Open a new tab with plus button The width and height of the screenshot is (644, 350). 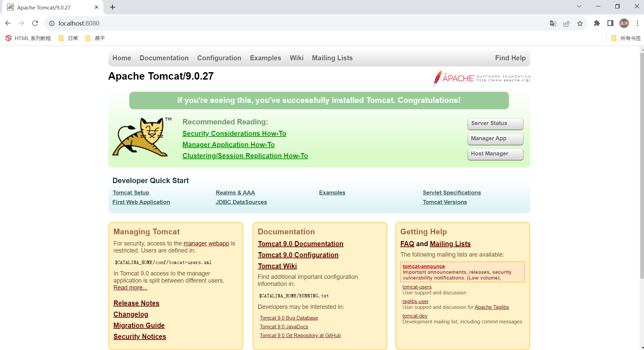click(113, 7)
